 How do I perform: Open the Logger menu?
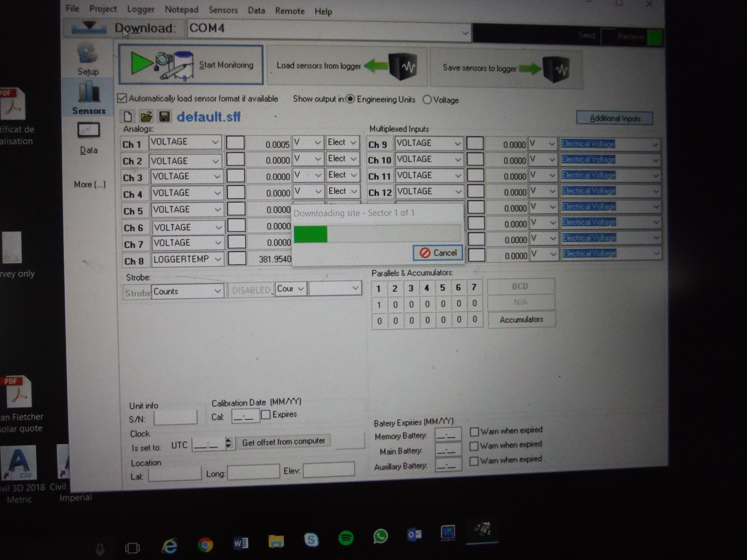pyautogui.click(x=141, y=9)
